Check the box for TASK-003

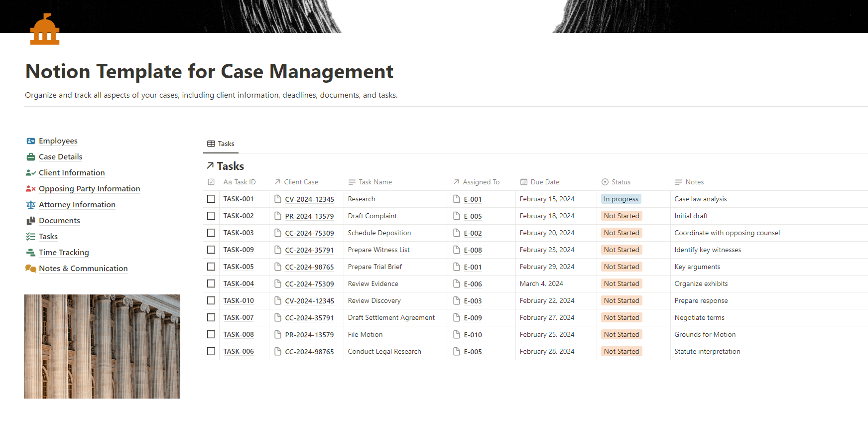pyautogui.click(x=211, y=233)
